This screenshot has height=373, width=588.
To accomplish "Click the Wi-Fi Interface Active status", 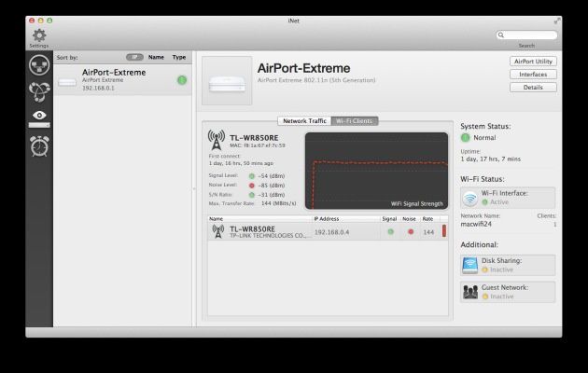I will 499,202.
